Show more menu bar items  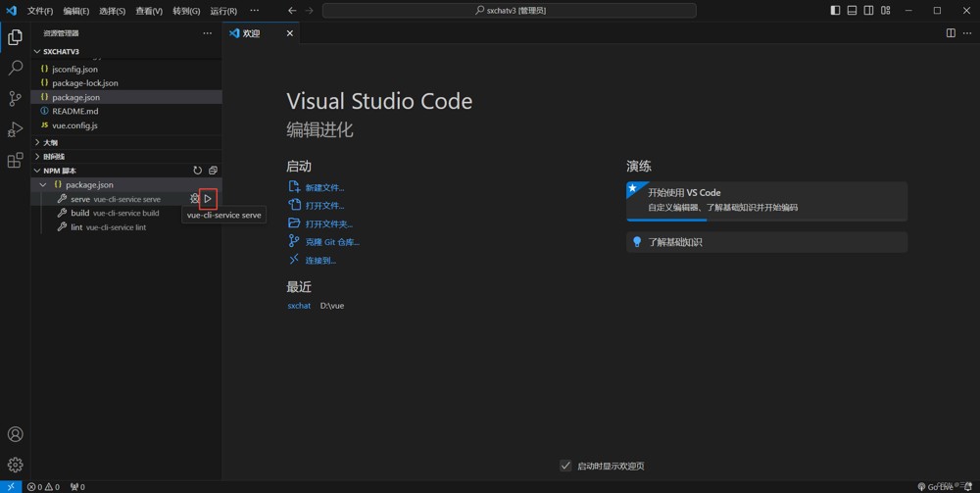point(255,11)
